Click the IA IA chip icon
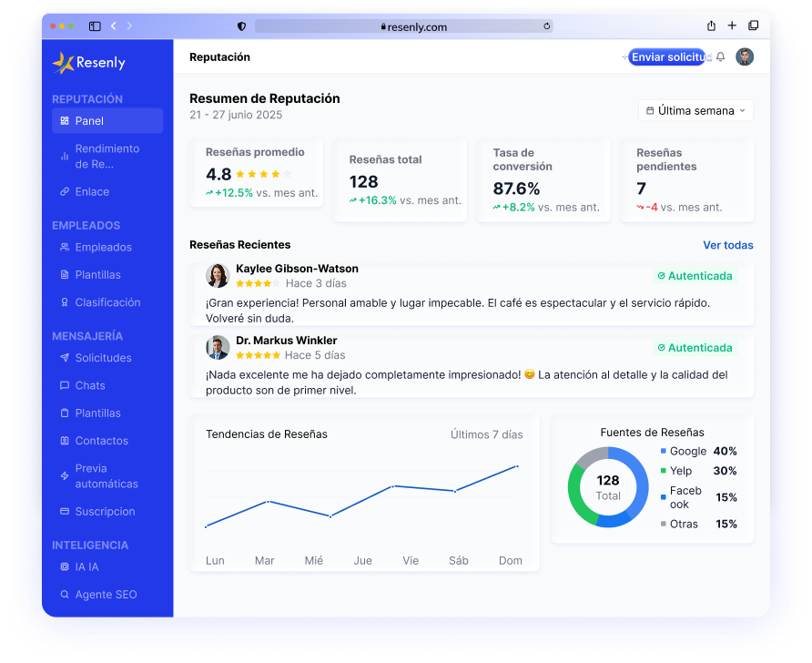The width and height of the screenshot is (812, 663). [x=65, y=566]
